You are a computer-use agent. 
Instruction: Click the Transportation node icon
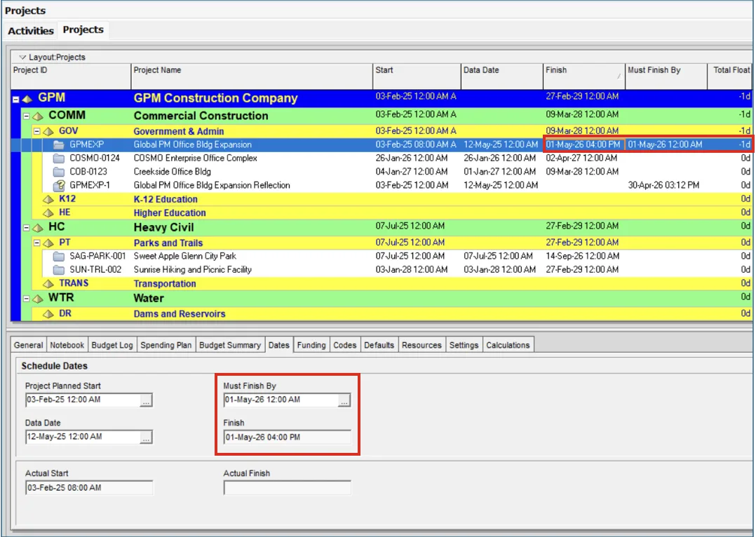click(x=47, y=283)
